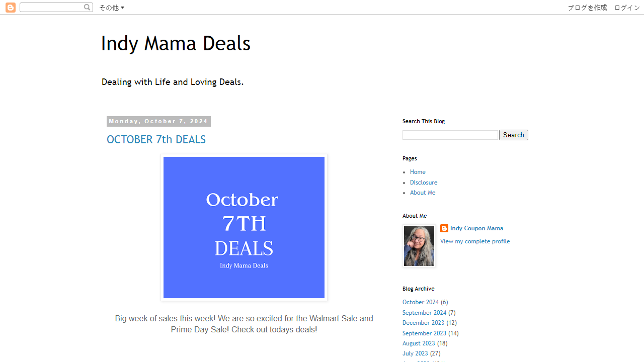Click the ログイン link in the navbar
The image size is (644, 362).
point(626,8)
